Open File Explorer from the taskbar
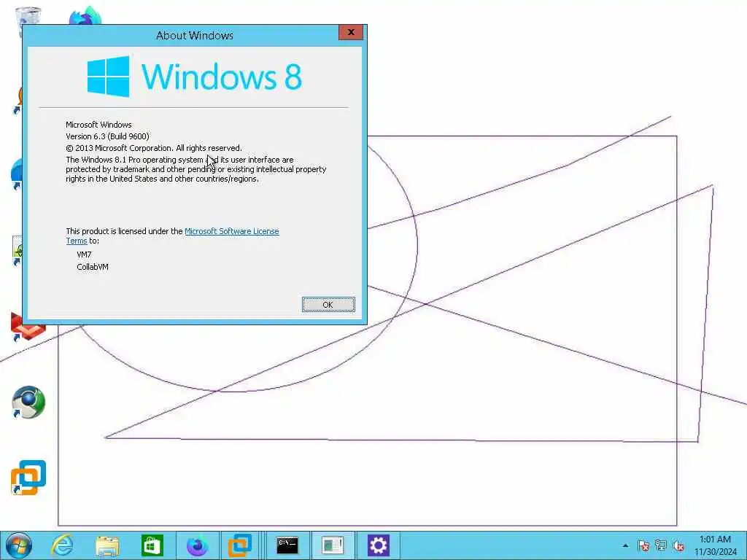This screenshot has height=560, width=747. tap(107, 545)
